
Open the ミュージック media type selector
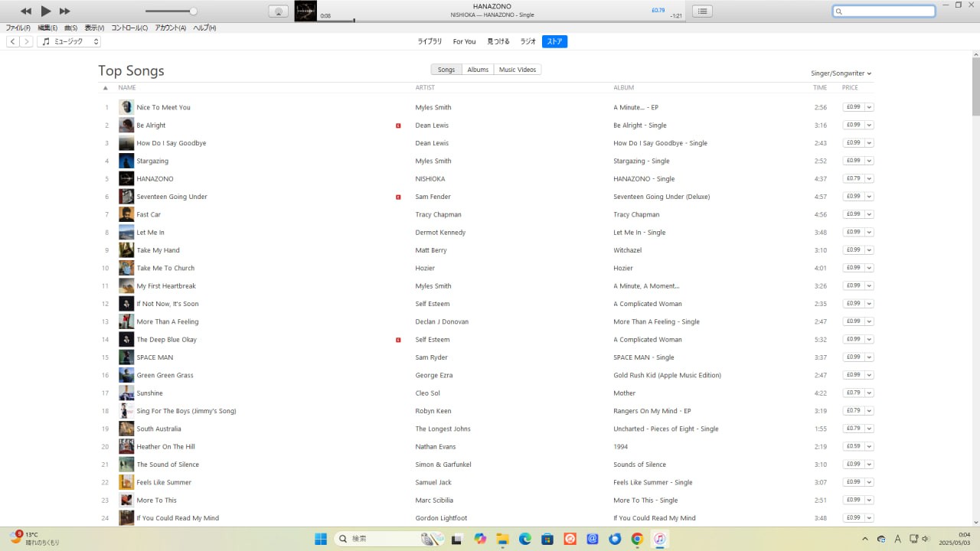click(69, 41)
